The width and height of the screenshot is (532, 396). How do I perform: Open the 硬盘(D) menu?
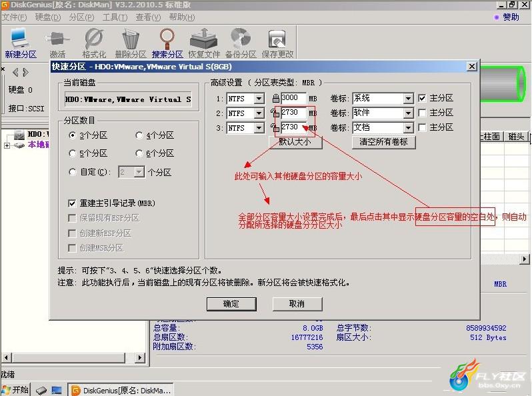click(48, 17)
